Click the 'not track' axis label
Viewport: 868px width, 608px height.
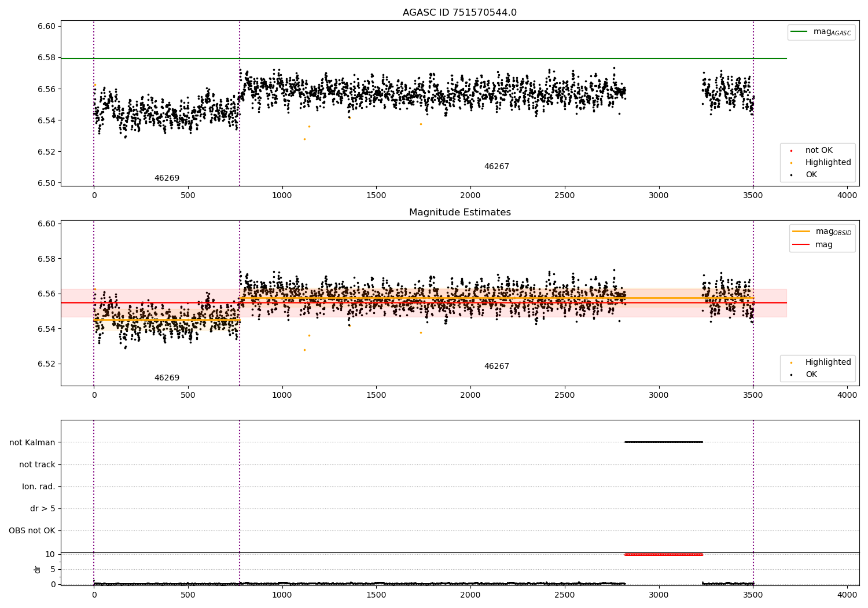pos(37,465)
